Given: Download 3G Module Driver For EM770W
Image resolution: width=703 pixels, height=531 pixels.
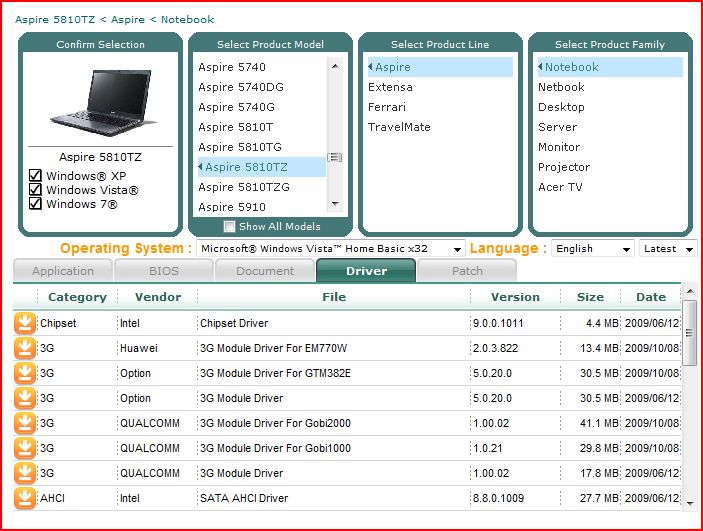Looking at the screenshot, I should (25, 348).
